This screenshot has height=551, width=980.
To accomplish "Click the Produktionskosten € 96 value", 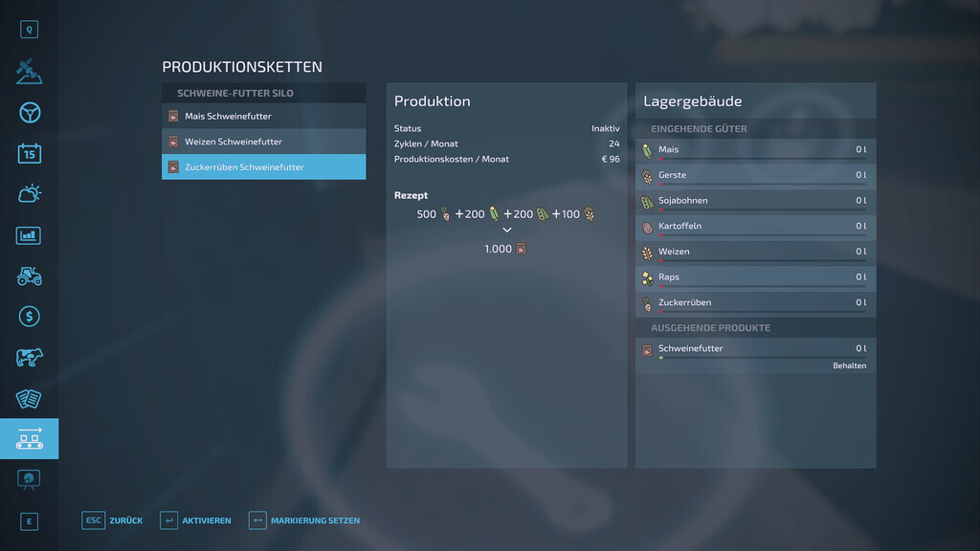I will [610, 159].
